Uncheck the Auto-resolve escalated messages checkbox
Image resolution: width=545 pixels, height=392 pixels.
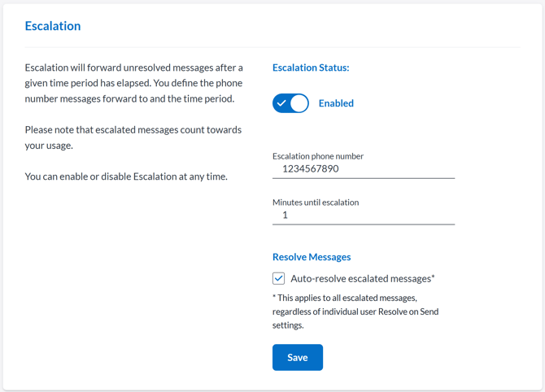[x=279, y=278]
